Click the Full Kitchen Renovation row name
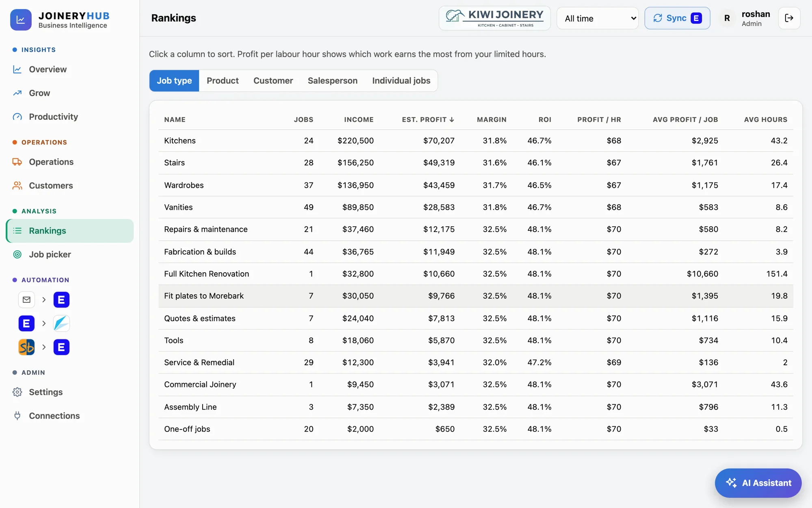This screenshot has width=812, height=508. pyautogui.click(x=206, y=274)
